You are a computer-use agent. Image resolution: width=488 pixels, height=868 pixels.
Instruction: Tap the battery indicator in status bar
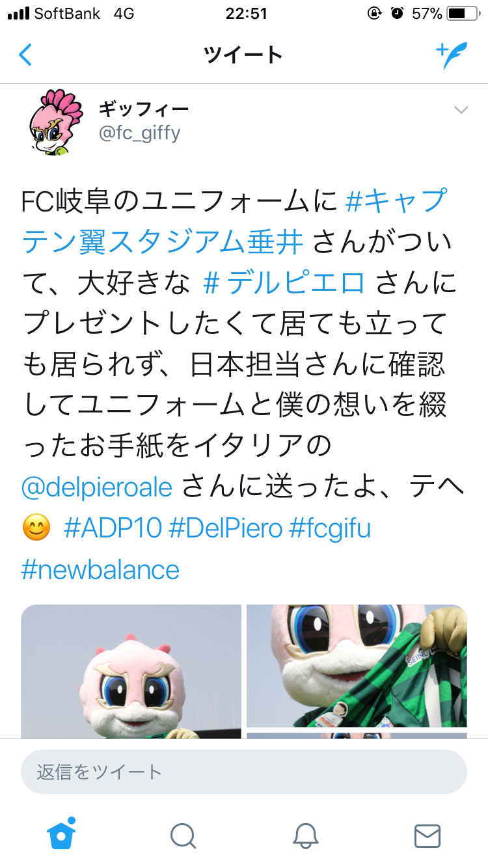[463, 13]
